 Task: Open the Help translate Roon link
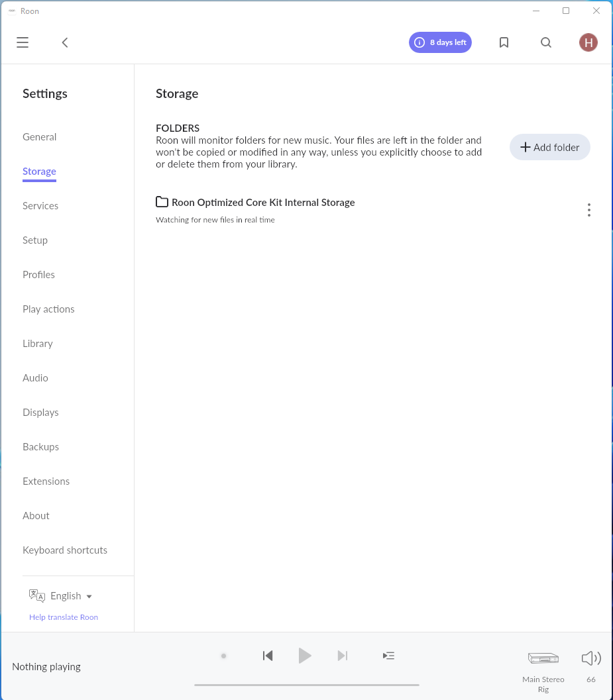coord(64,617)
